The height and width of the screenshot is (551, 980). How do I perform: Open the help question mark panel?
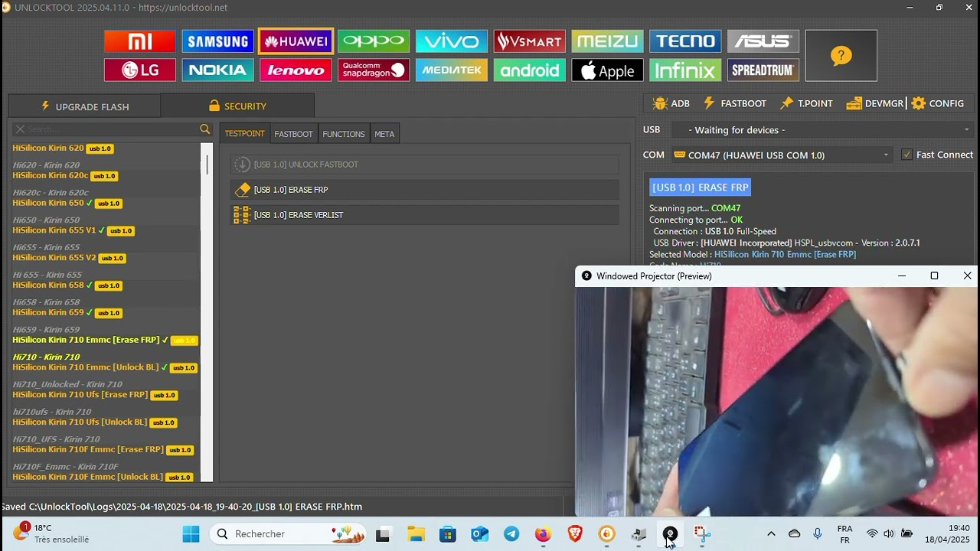(x=841, y=56)
